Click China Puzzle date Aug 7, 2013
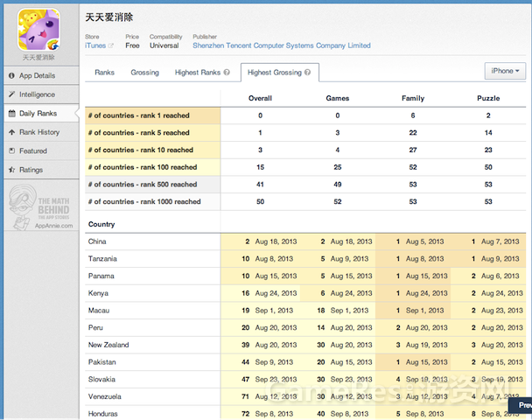 [500, 241]
